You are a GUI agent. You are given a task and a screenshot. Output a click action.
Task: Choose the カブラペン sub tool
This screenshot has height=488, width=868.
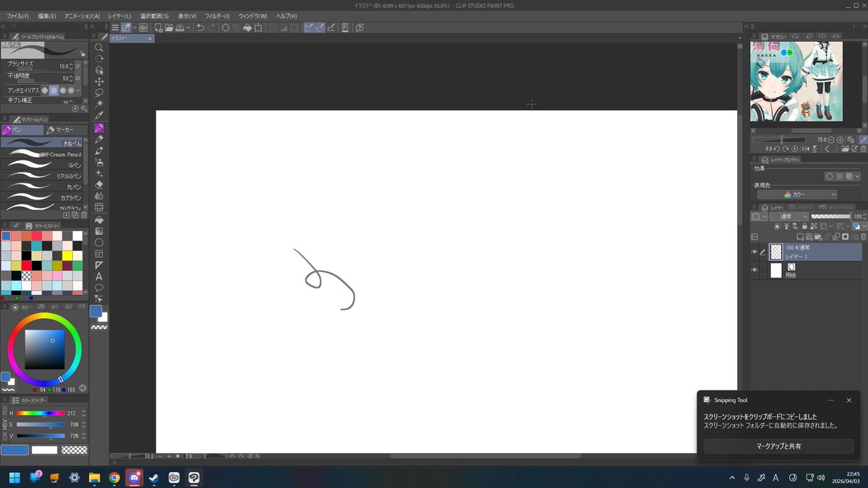point(42,197)
